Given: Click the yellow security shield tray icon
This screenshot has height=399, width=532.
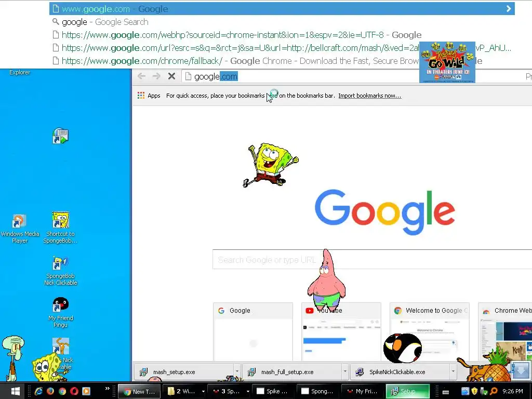Looking at the screenshot, I should pos(474,391).
